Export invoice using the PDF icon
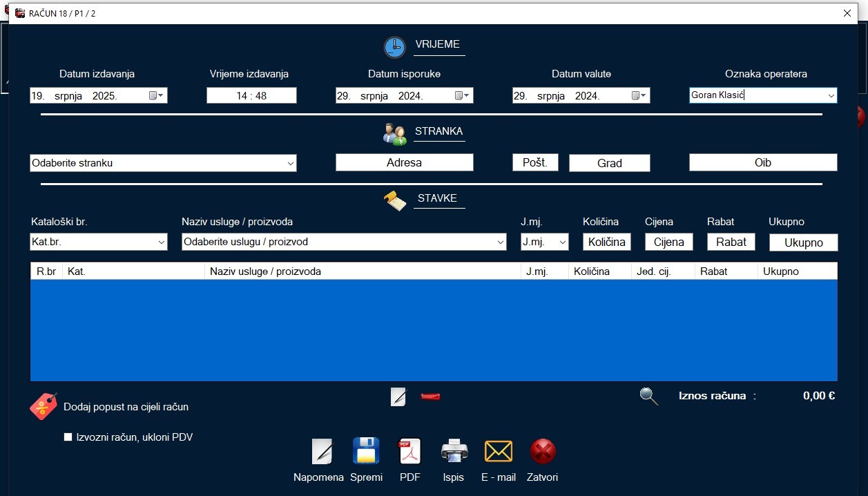The height and width of the screenshot is (496, 868). tap(409, 452)
